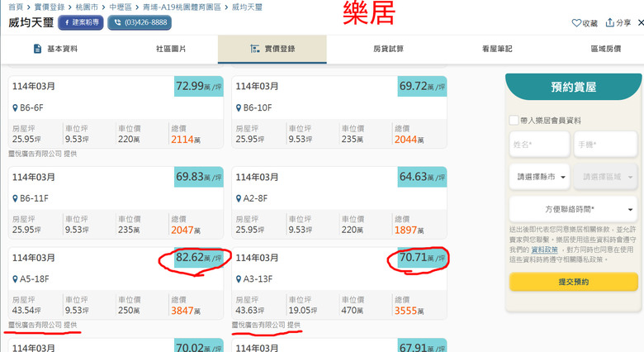Open the 請選擇區域 dropdown

pyautogui.click(x=605, y=177)
